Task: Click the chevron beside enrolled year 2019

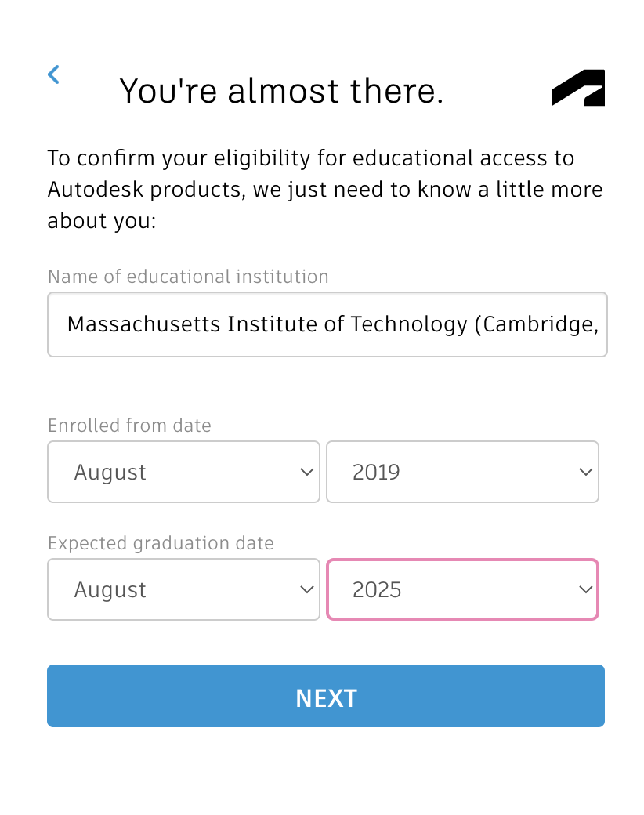Action: coord(585,472)
